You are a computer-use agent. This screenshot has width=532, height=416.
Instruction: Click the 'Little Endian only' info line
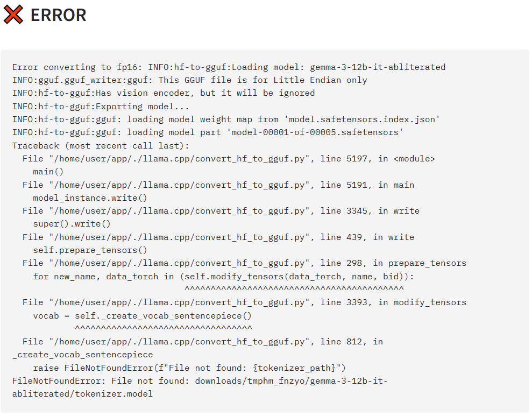190,80
